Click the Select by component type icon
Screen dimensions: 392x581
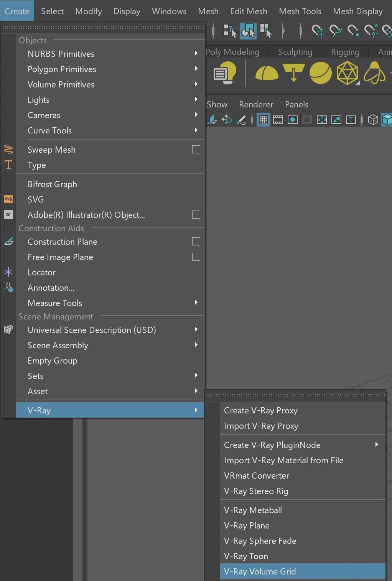pyautogui.click(x=265, y=31)
